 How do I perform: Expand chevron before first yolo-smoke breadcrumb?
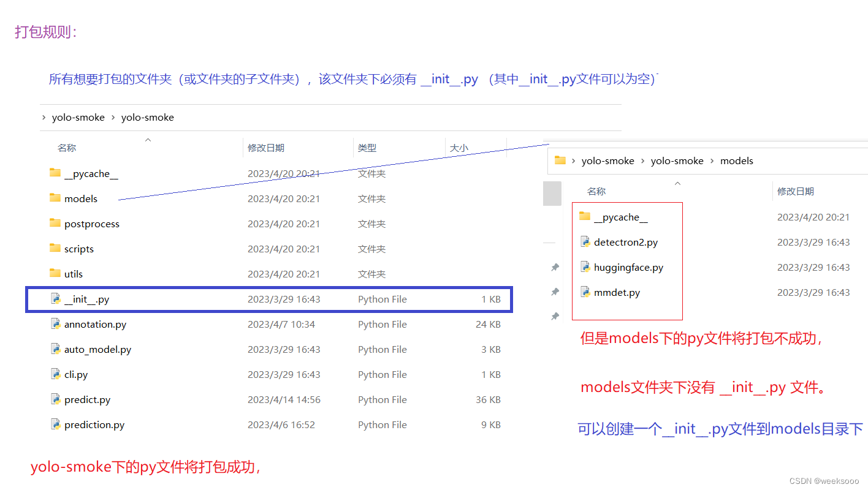click(44, 118)
